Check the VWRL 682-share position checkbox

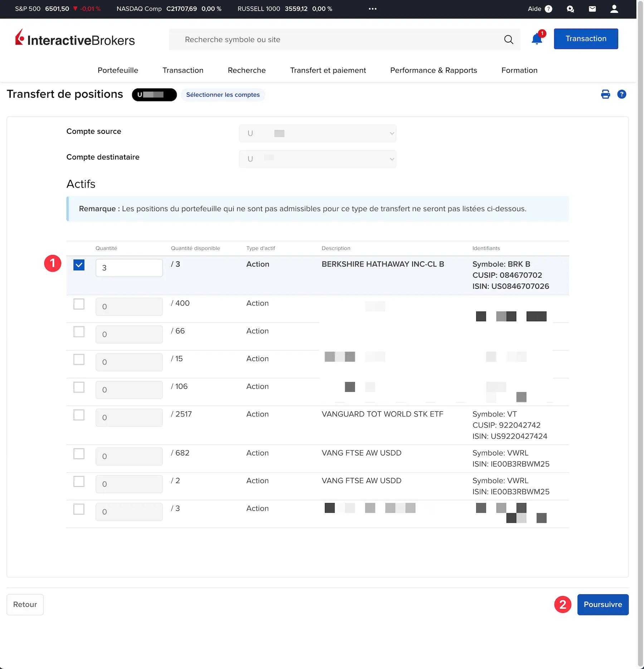(x=79, y=454)
